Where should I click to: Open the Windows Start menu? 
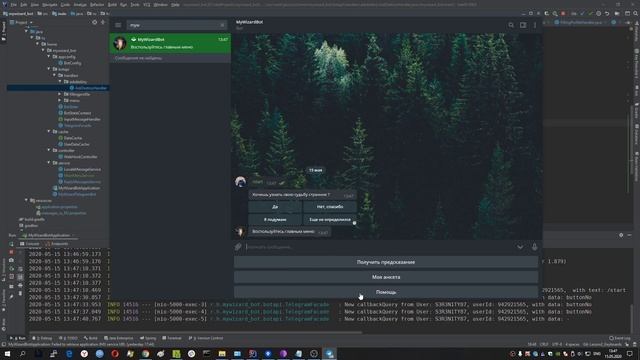point(8,353)
